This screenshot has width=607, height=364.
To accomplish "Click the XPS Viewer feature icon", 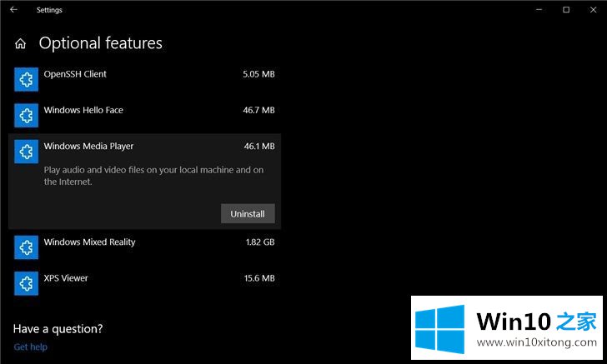I will coord(27,283).
